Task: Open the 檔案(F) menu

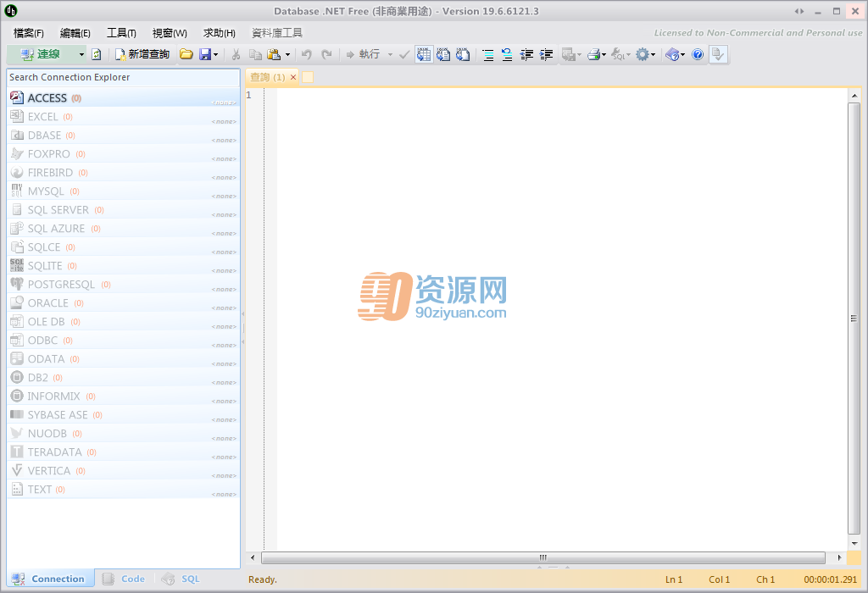Action: tap(28, 33)
